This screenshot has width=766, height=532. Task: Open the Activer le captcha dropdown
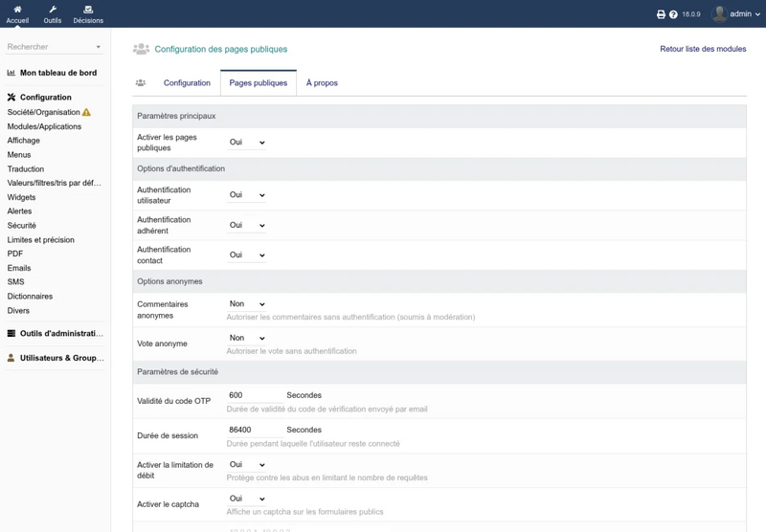click(x=247, y=499)
